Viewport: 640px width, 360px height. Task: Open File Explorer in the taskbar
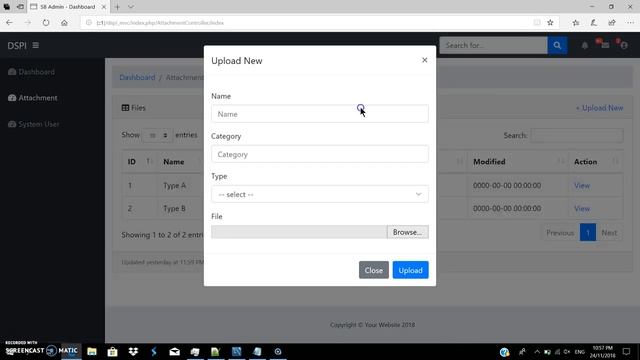pyautogui.click(x=92, y=351)
